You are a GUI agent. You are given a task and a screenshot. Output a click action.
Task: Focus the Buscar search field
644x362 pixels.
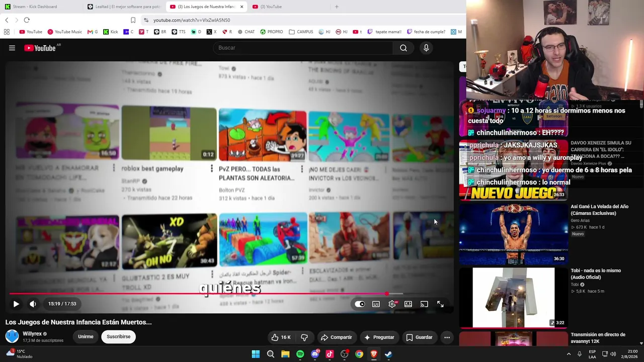click(x=303, y=48)
